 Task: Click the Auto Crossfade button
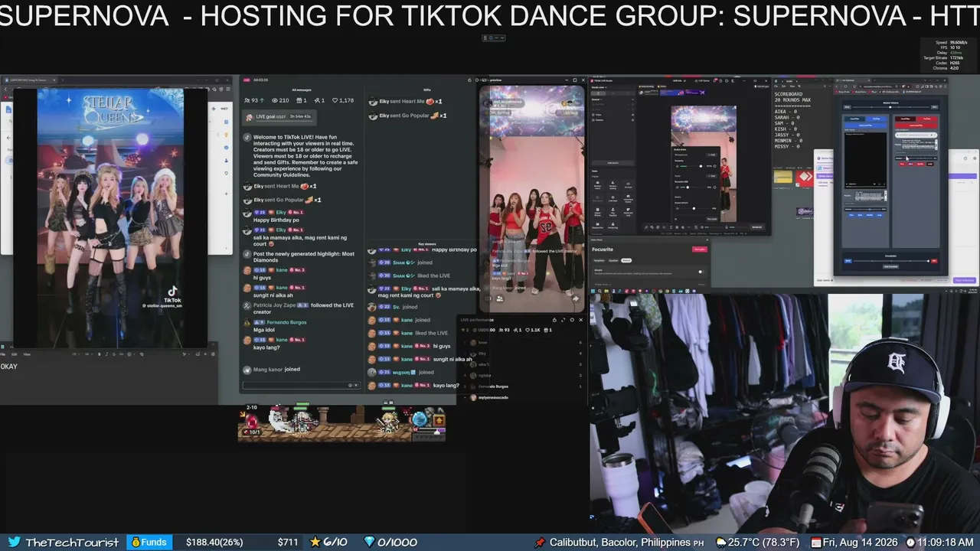click(890, 266)
